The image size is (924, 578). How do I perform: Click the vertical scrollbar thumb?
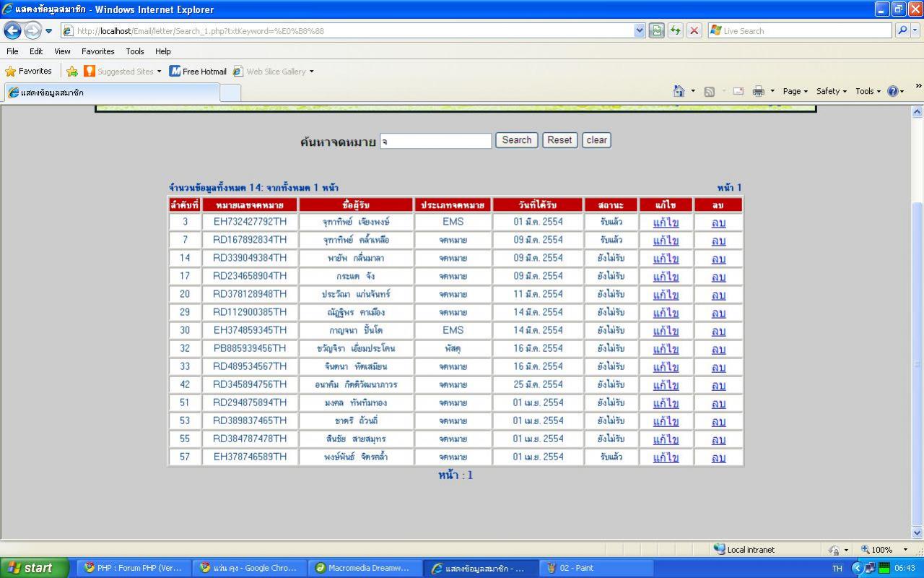[x=918, y=363]
